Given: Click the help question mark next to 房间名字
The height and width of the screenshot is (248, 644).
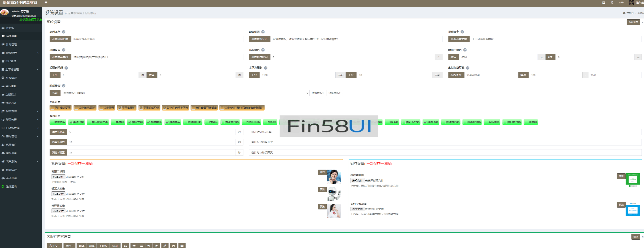Looking at the screenshot, I should pos(64,32).
